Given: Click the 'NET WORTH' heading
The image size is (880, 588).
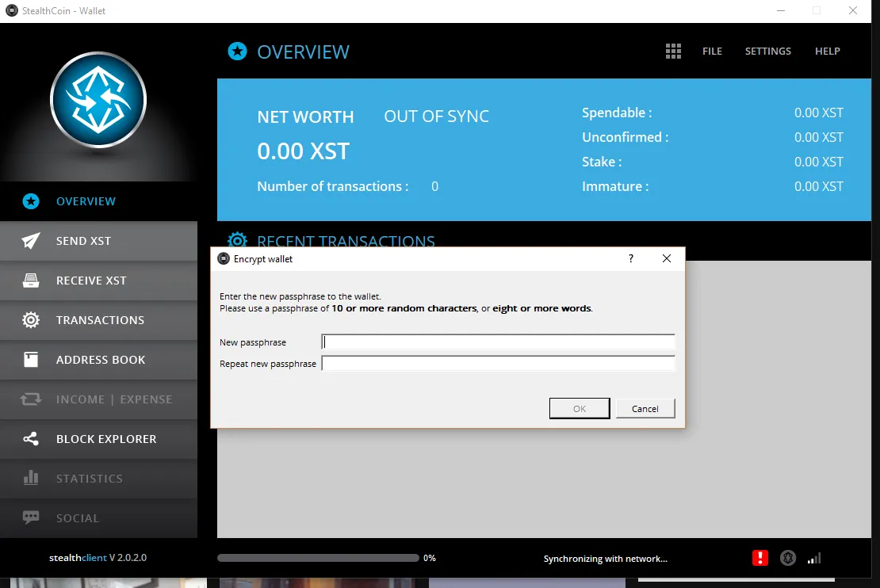Looking at the screenshot, I should 305,116.
